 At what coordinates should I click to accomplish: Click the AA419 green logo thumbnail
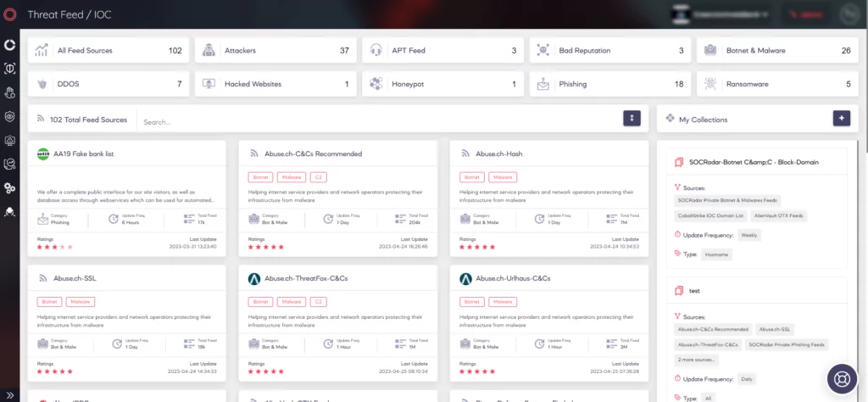pyautogui.click(x=43, y=154)
